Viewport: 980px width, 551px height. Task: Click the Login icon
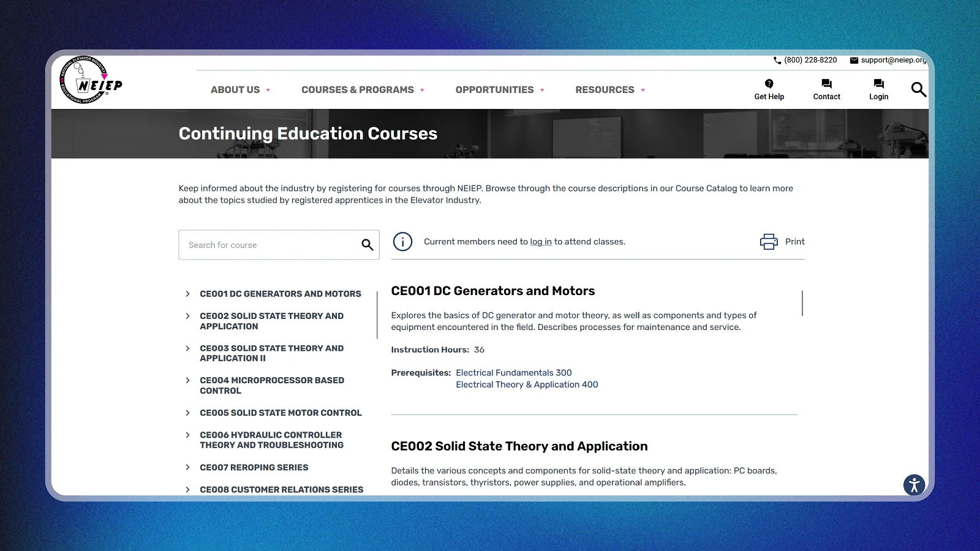879,84
